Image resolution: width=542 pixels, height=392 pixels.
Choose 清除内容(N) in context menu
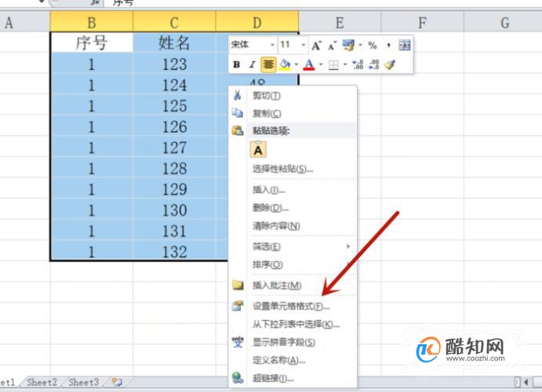293,226
